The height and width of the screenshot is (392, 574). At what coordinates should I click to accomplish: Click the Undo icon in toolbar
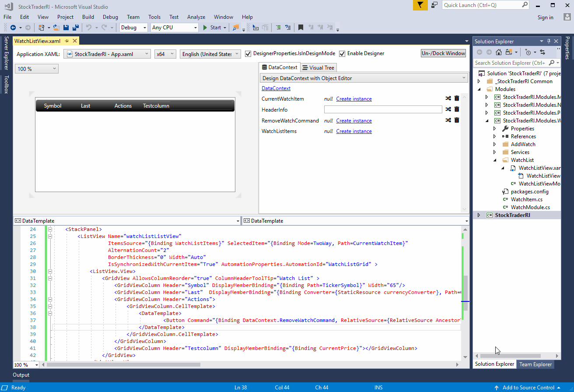point(89,27)
